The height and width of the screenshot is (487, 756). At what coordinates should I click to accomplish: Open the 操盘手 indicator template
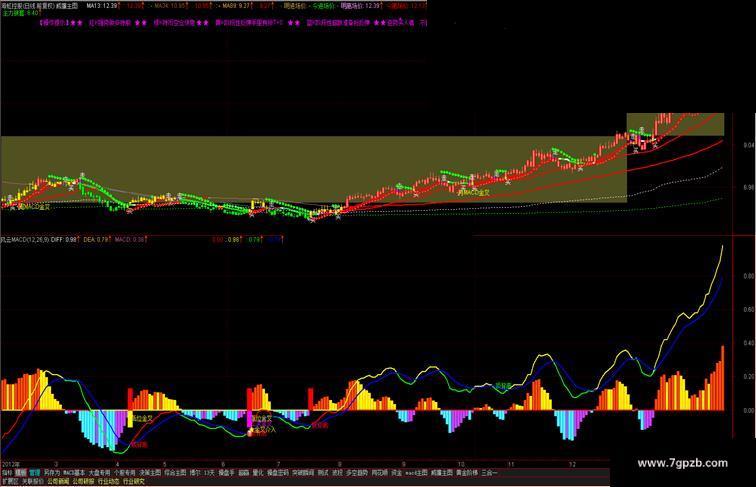click(227, 473)
